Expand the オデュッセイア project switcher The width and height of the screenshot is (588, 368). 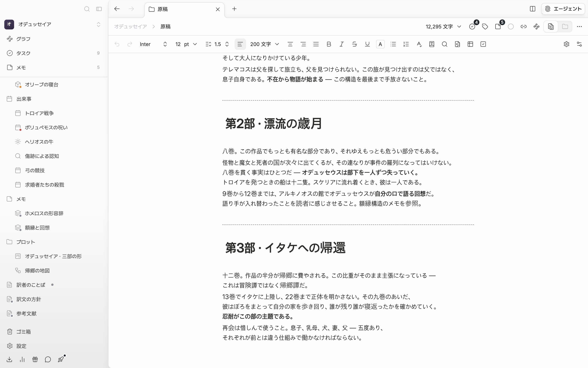98,24
